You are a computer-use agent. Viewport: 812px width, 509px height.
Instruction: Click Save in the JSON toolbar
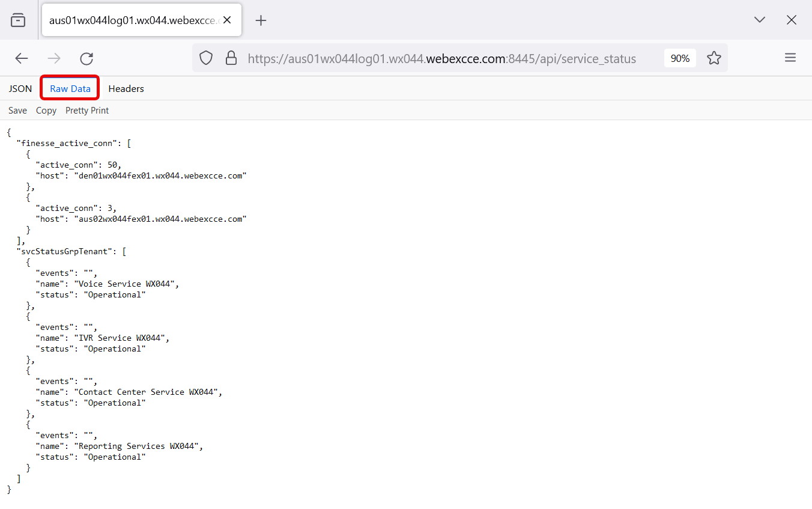tap(17, 111)
